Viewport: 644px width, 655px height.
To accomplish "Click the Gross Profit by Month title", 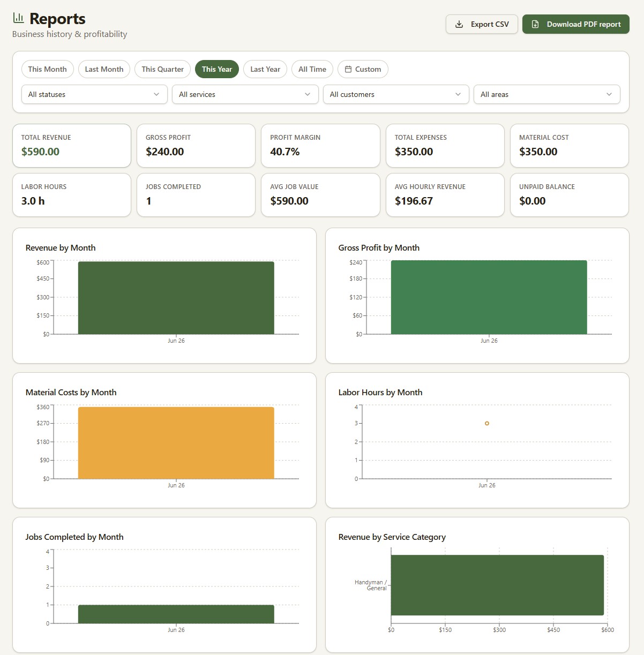I will pyautogui.click(x=379, y=247).
